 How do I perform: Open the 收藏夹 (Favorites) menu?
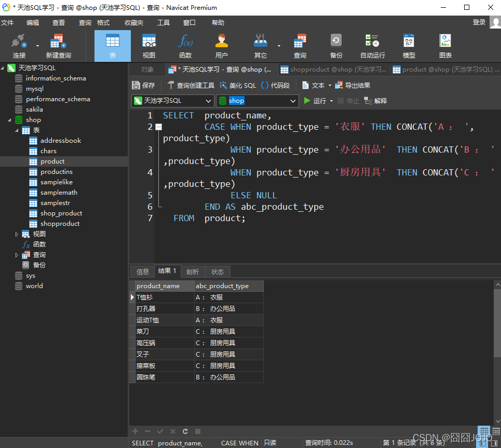(134, 23)
